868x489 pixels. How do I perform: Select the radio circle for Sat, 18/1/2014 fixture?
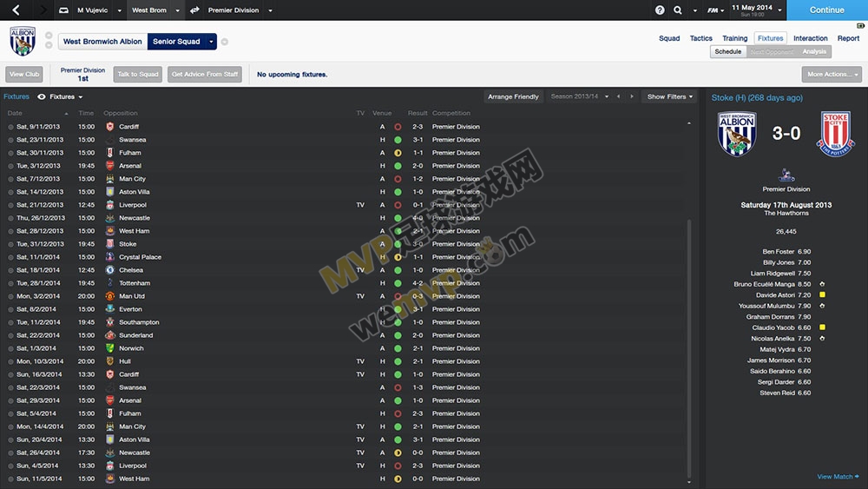point(10,270)
